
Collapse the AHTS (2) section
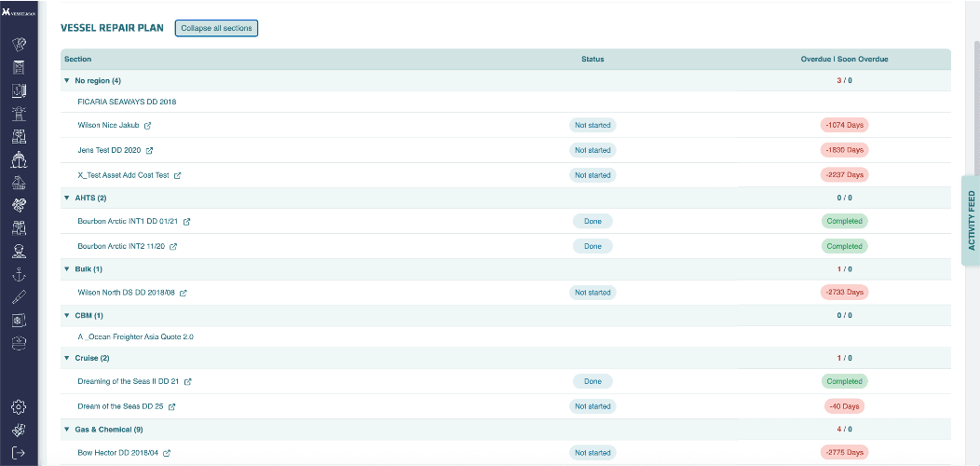[67, 198]
